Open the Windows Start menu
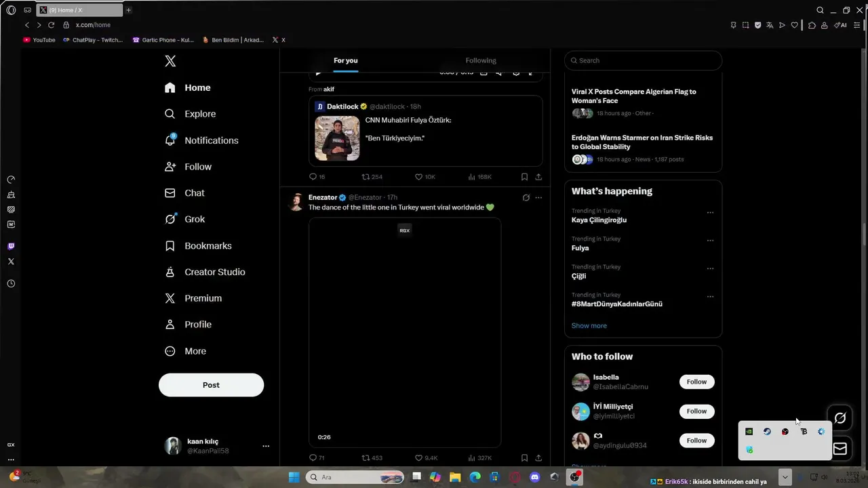 click(x=294, y=477)
